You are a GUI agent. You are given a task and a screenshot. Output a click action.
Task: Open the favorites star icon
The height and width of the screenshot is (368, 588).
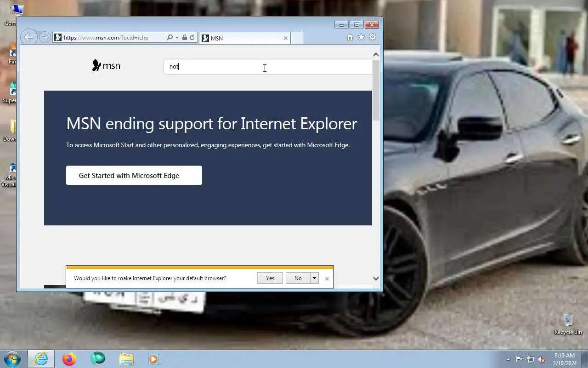point(361,37)
